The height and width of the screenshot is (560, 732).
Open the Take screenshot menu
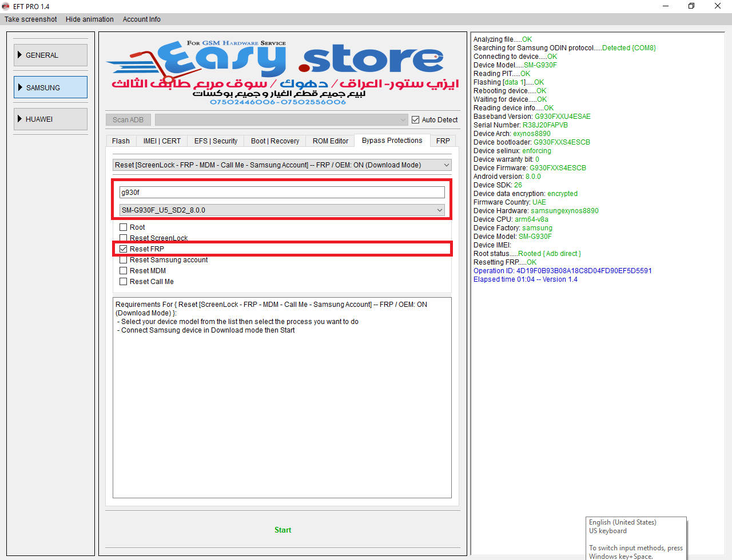31,19
